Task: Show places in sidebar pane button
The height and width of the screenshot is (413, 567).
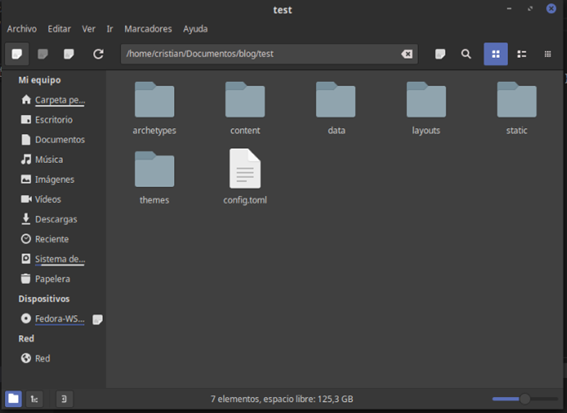Action: coord(13,399)
